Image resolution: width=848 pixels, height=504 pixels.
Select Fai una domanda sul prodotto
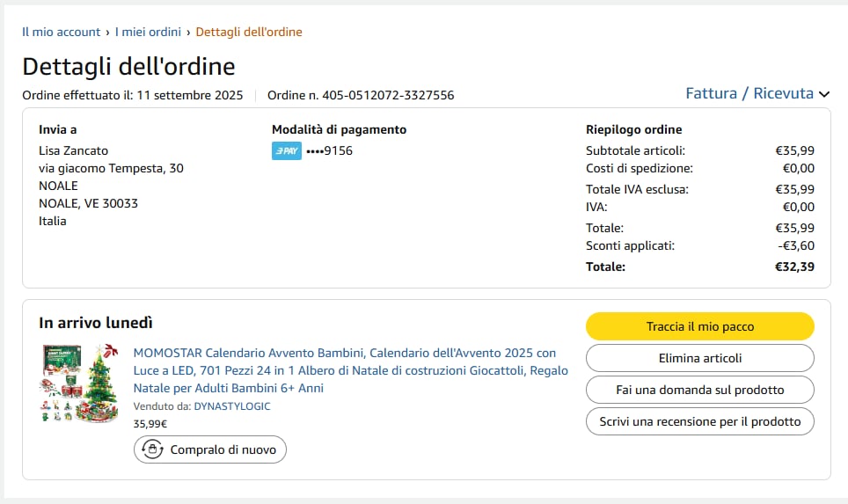tap(699, 390)
